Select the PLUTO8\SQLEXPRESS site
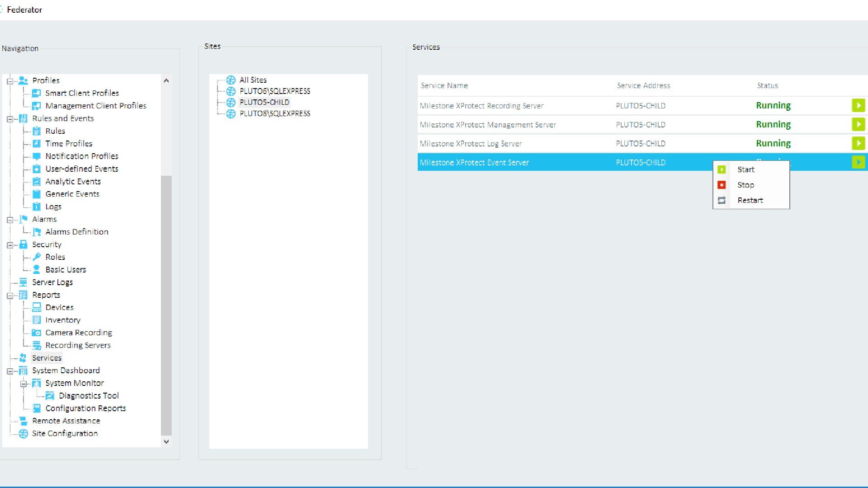The height and width of the screenshot is (488, 868). point(275,113)
